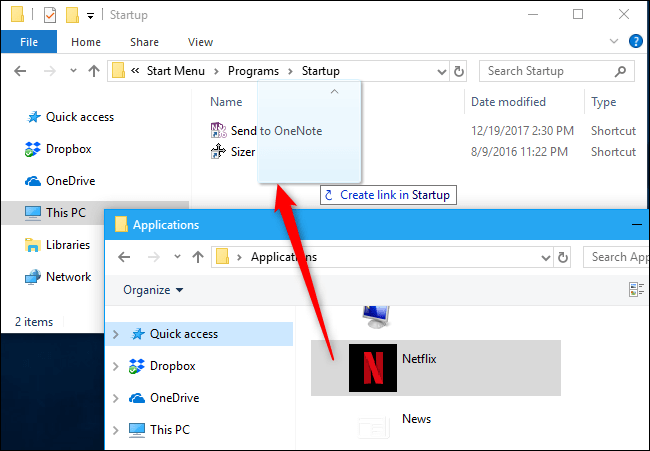Sort by the Date modified column header

click(508, 102)
